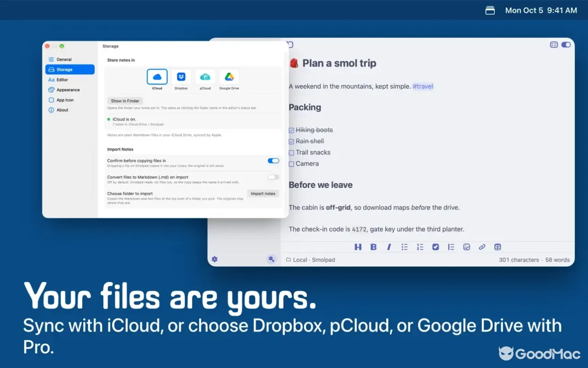Insert a block quote from the editor toolbar
The image size is (588, 368).
point(451,247)
